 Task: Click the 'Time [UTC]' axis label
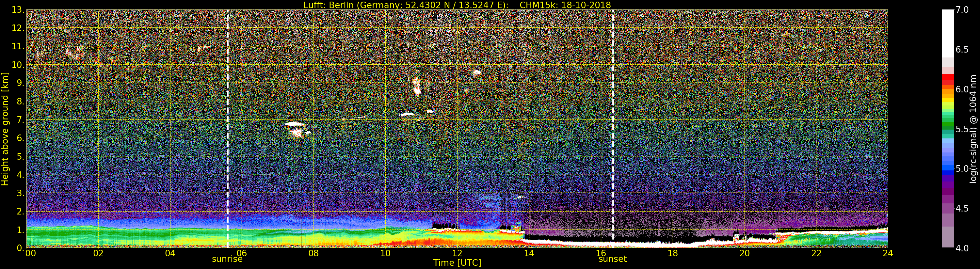[x=457, y=263]
